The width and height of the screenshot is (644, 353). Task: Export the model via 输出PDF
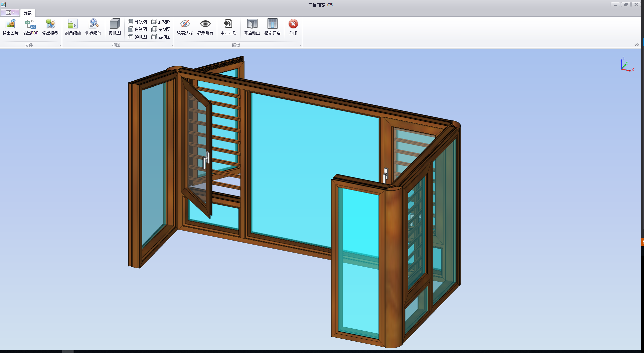(30, 27)
